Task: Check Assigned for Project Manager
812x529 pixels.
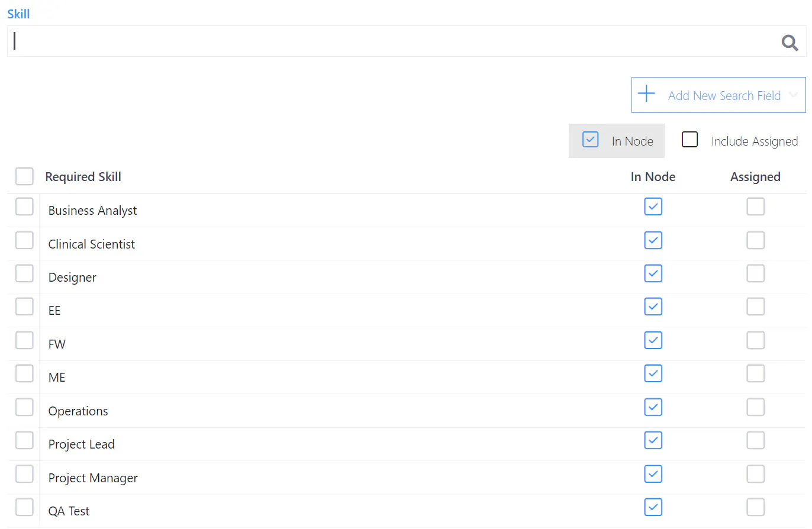Action: coord(756,474)
